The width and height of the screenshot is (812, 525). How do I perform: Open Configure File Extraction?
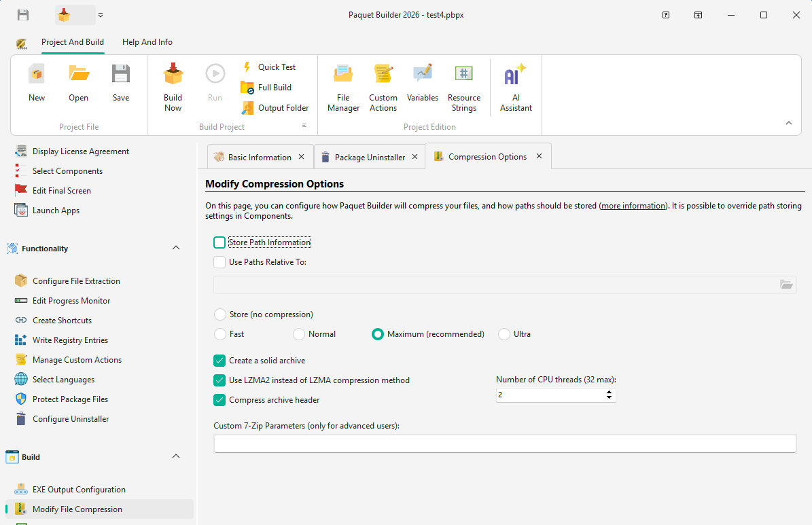75,280
